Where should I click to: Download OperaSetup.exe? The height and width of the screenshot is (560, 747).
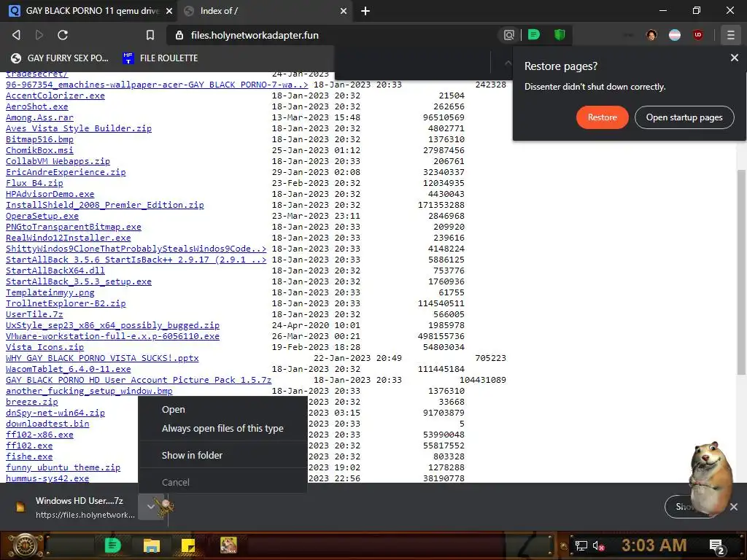[x=42, y=216]
